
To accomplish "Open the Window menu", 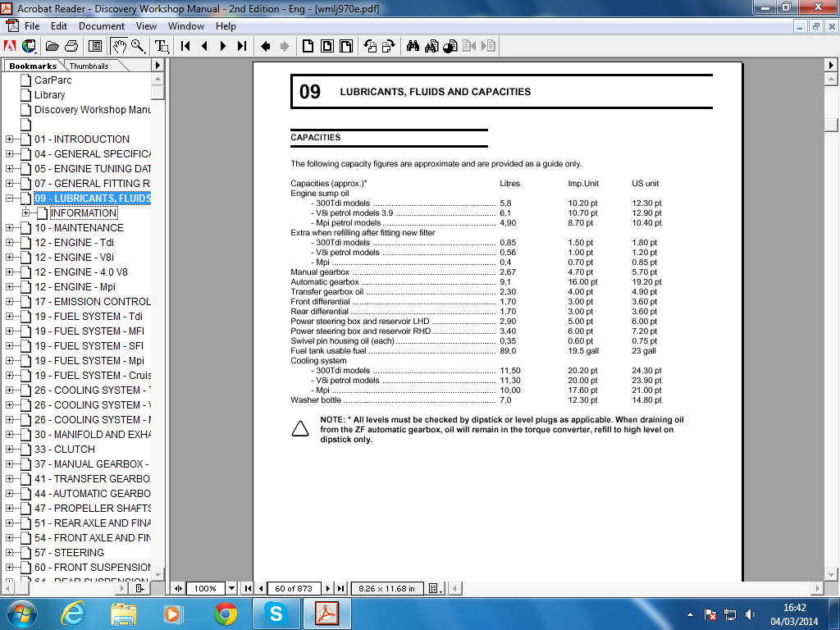I will click(186, 25).
